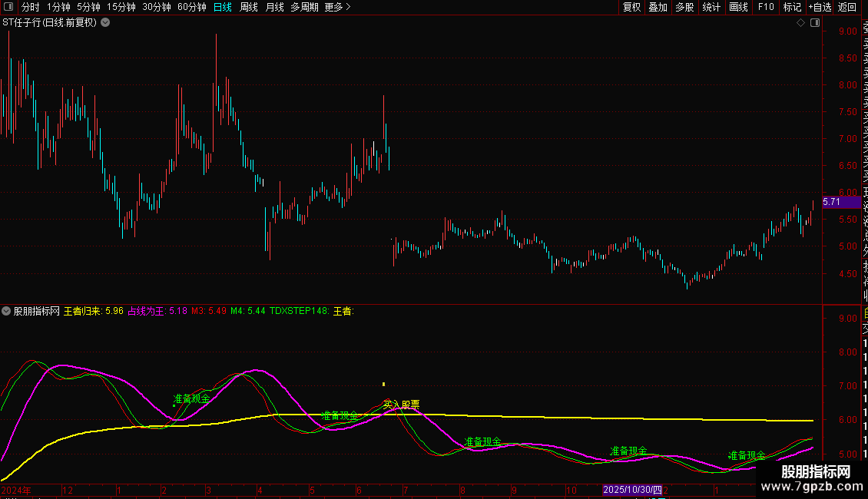Expand the 更多 periods menu
Image resolution: width=868 pixels, height=499 pixels.
pyautogui.click(x=338, y=7)
